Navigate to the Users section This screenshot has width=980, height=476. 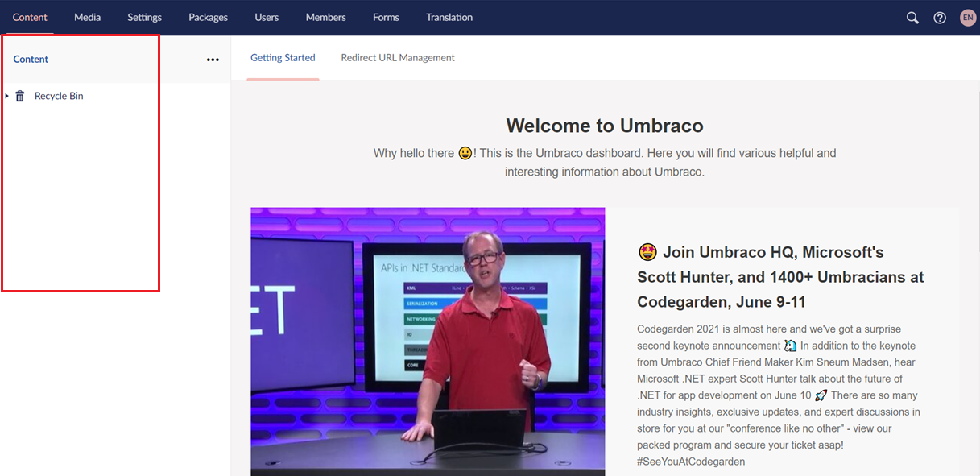(x=267, y=18)
